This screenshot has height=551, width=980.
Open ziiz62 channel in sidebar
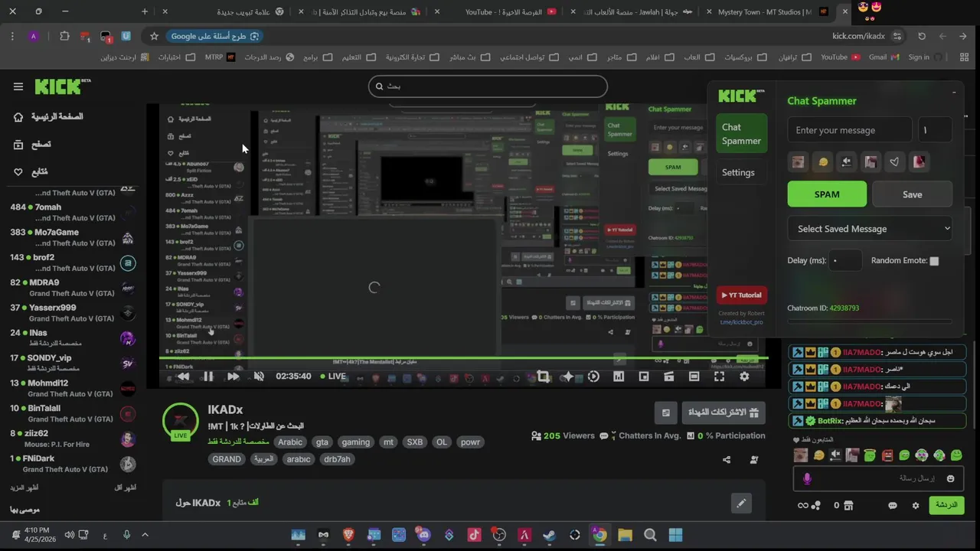(x=73, y=439)
